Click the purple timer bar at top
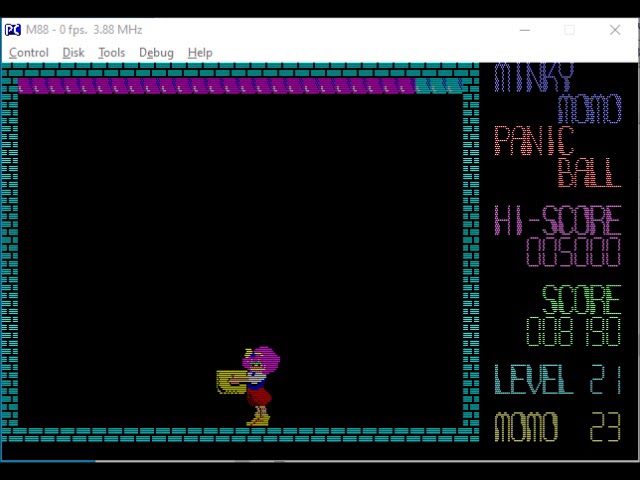The width and height of the screenshot is (640, 480). click(x=217, y=86)
